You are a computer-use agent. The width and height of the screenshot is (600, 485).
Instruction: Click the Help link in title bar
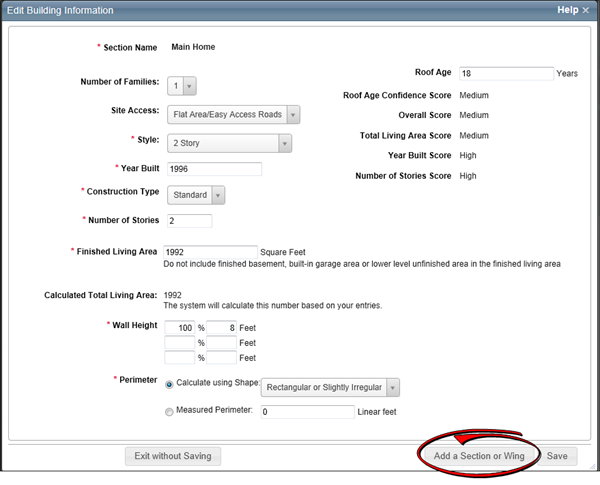pos(567,10)
